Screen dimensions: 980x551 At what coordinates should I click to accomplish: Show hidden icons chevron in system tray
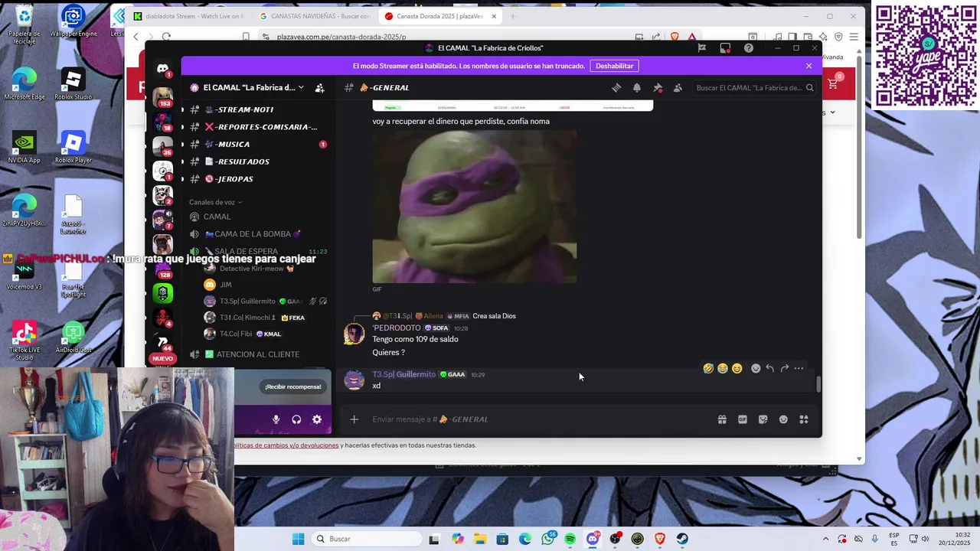825,539
